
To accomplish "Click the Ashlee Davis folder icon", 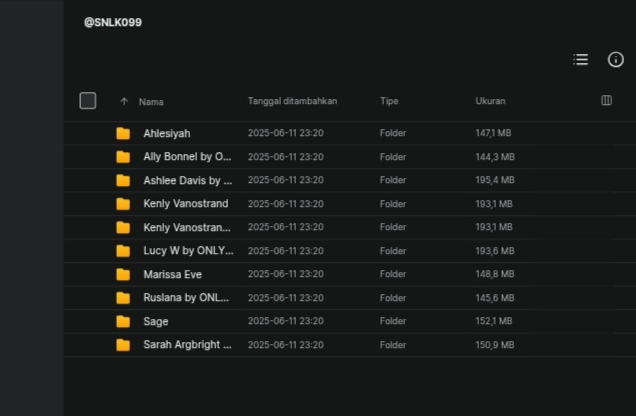I will click(x=123, y=180).
